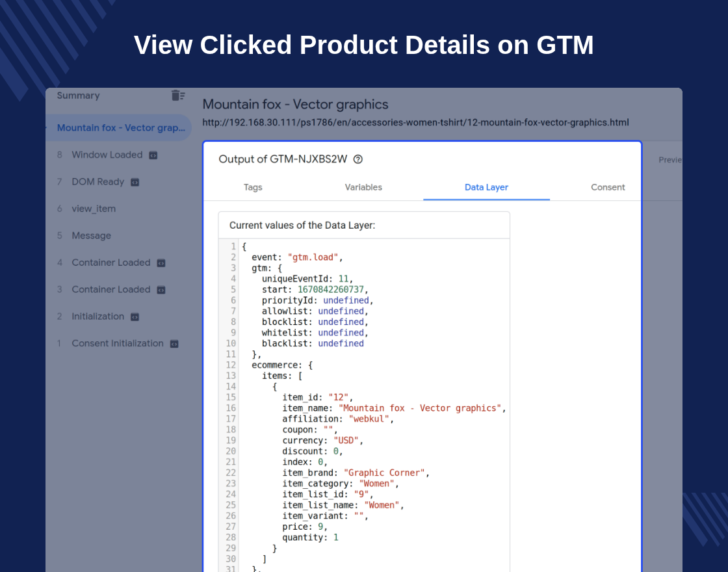This screenshot has height=572, width=728.
Task: Click the price value 9
Action: (x=320, y=526)
